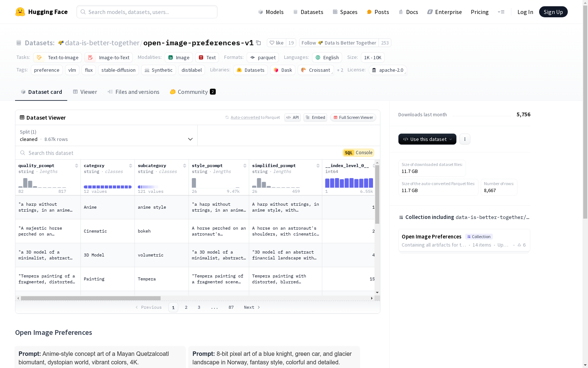Click the Sign Up button
The width and height of the screenshot is (588, 368).
(553, 12)
